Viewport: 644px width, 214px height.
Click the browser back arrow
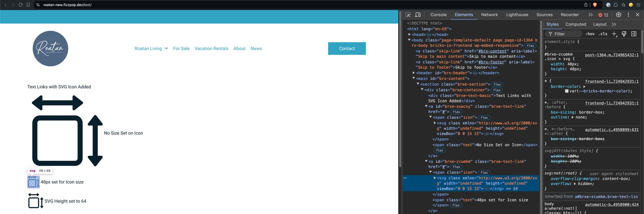pyautogui.click(x=5, y=5)
